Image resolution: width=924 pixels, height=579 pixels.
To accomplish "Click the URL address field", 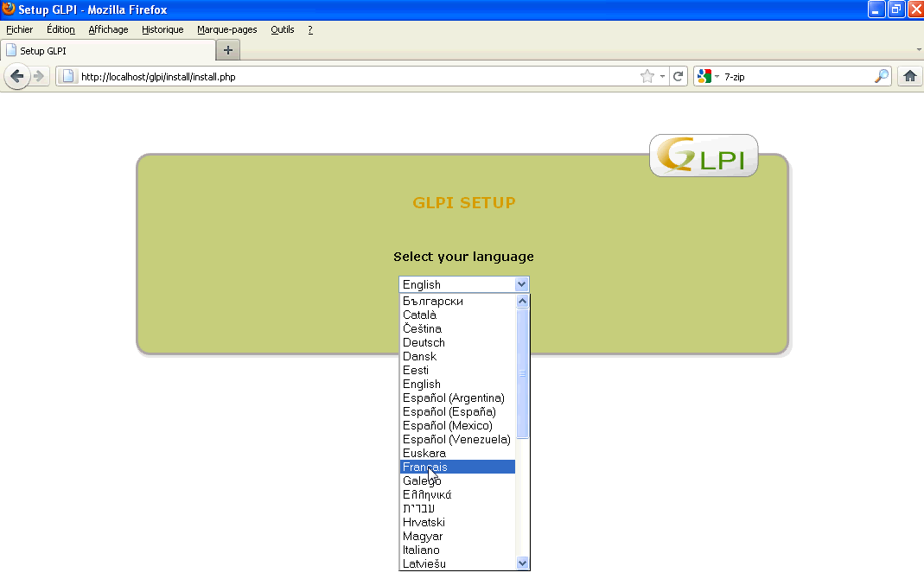I will click(x=359, y=77).
